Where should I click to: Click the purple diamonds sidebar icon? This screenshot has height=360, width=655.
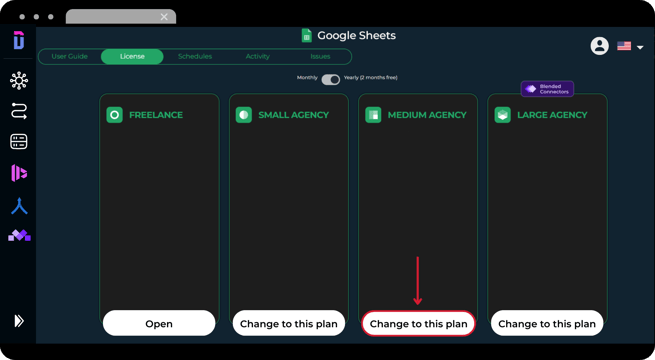tap(19, 236)
